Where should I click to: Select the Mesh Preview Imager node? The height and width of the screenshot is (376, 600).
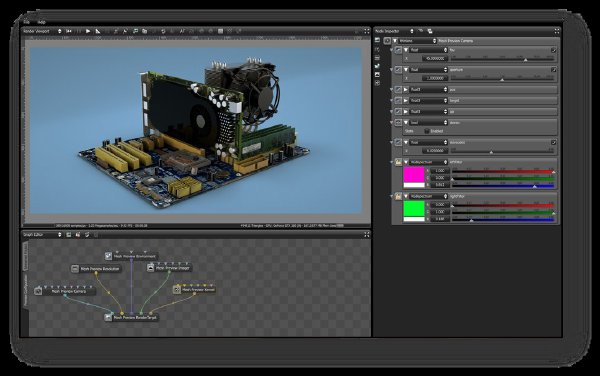coord(169,268)
